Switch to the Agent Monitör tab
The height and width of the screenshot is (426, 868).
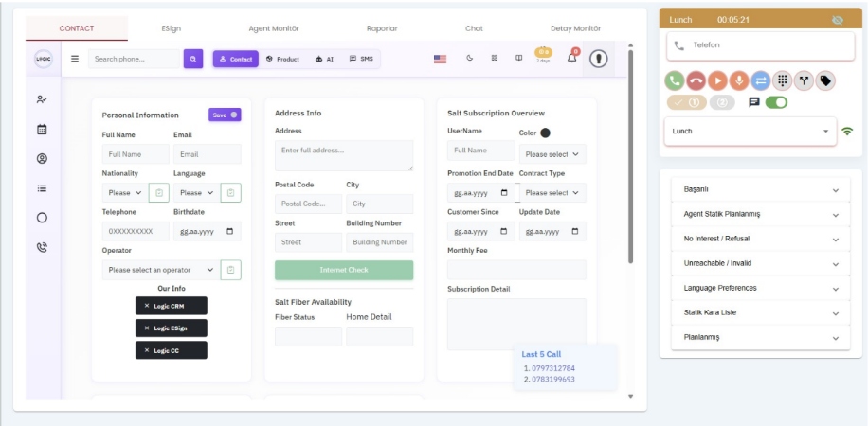[273, 28]
